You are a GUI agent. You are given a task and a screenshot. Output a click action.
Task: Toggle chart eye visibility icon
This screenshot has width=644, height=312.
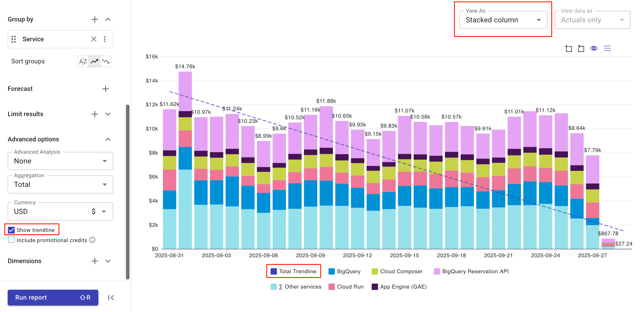point(594,48)
